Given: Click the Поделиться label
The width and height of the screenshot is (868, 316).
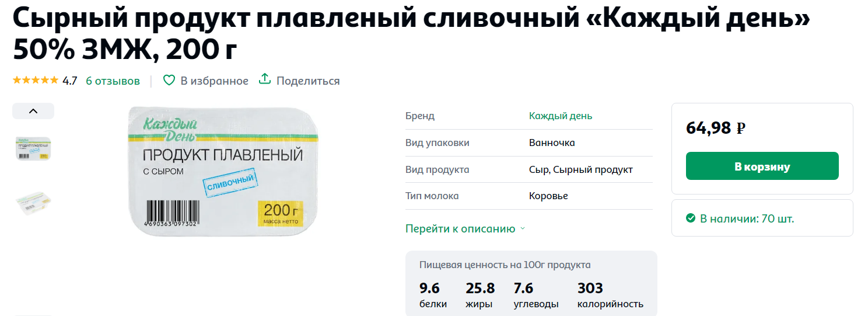Looking at the screenshot, I should click(308, 81).
